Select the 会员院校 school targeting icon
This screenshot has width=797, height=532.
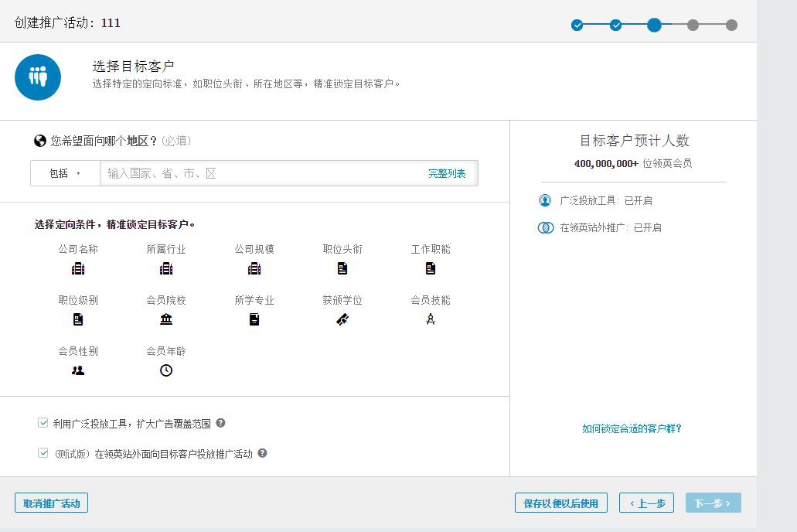(166, 319)
